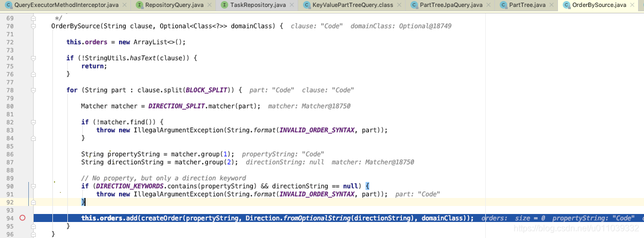
Task: Click the DIRECTION_SPLIT constant on line 80
Action: click(175, 106)
